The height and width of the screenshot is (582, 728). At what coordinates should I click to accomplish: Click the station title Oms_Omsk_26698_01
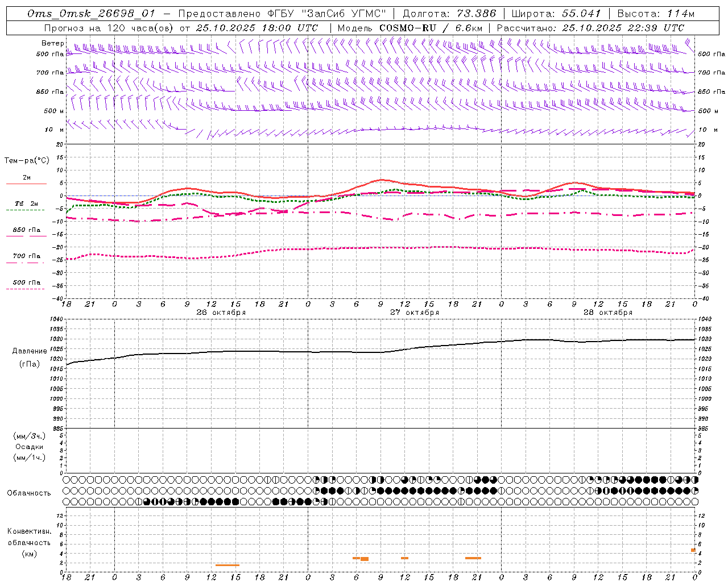91,14
